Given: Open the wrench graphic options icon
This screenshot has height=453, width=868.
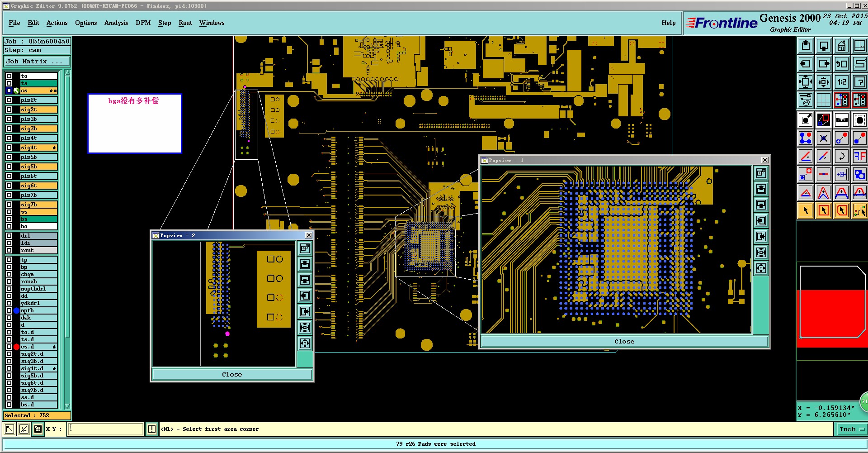Looking at the screenshot, I should 806,100.
